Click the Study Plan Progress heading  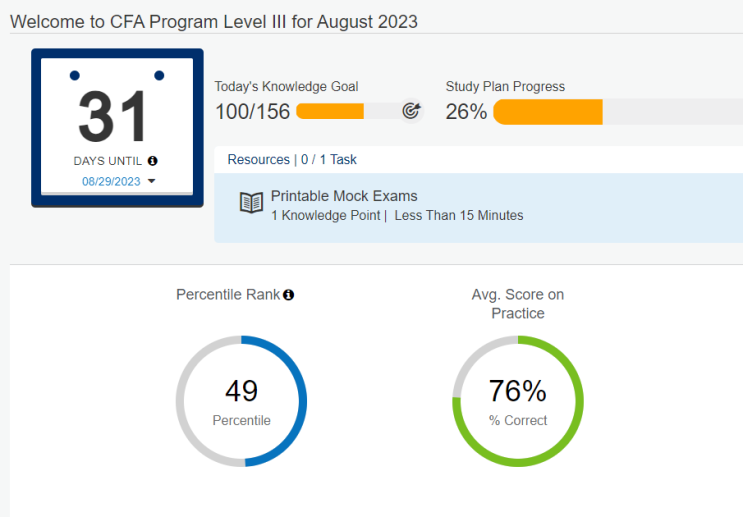[x=505, y=87]
